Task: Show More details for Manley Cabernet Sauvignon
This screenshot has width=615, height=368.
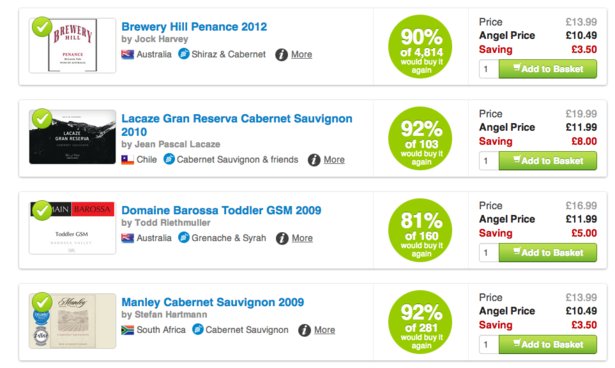Action: 324,330
